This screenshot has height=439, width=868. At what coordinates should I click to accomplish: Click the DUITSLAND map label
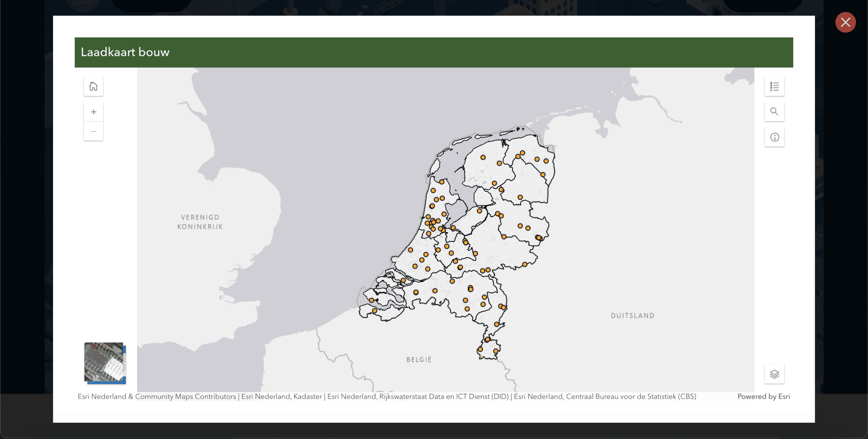click(x=632, y=316)
